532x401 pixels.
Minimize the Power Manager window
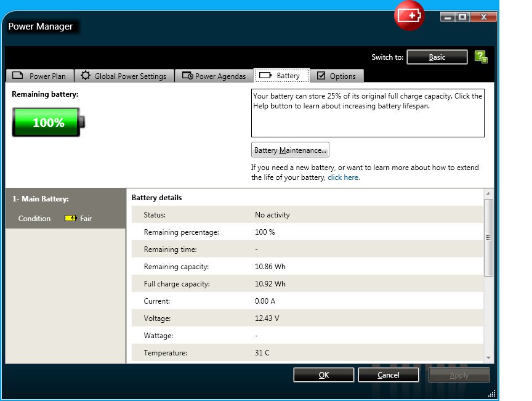pos(448,17)
